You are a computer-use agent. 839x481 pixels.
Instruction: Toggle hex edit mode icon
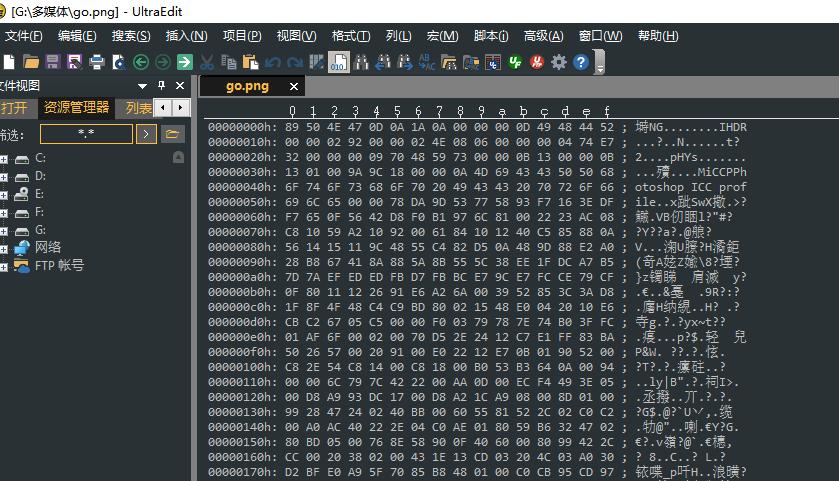[x=339, y=62]
